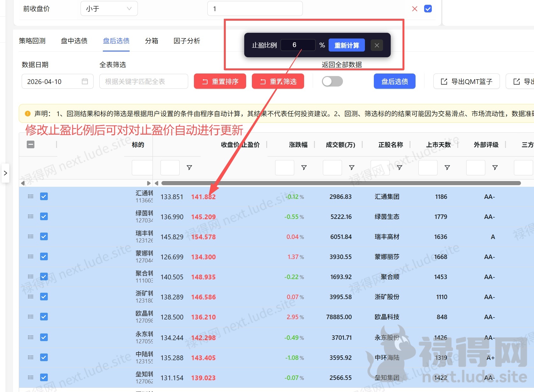The width and height of the screenshot is (534, 392).
Task: Click filter funnel icon under 上市天数 column
Action: 447,167
